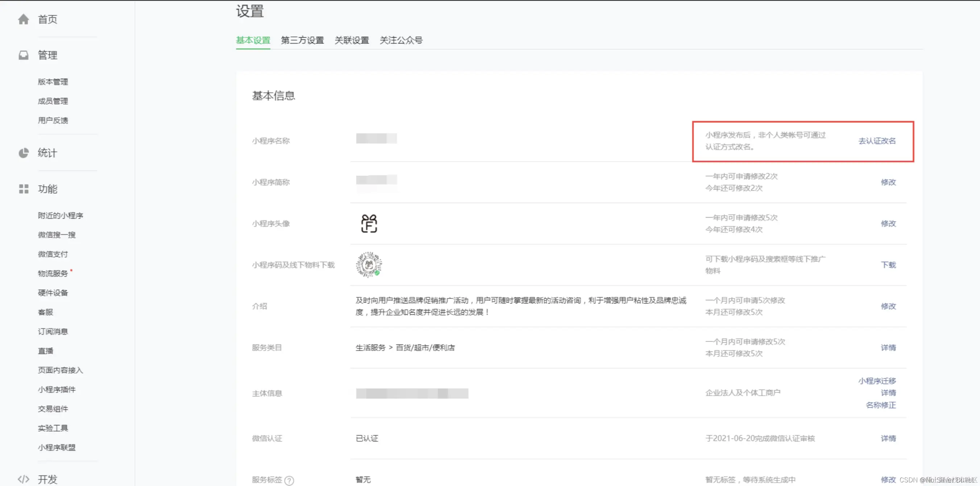Click 修改 next to 小程序简称
This screenshot has width=980, height=486.
coord(889,182)
